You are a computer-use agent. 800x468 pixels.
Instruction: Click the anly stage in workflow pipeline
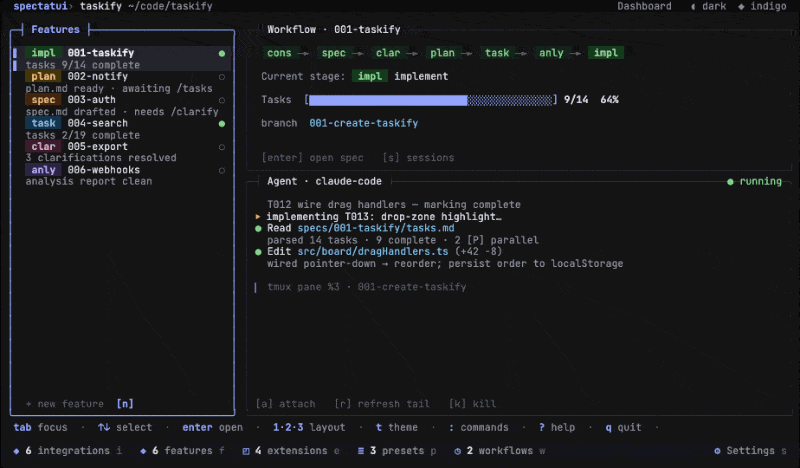tap(552, 53)
